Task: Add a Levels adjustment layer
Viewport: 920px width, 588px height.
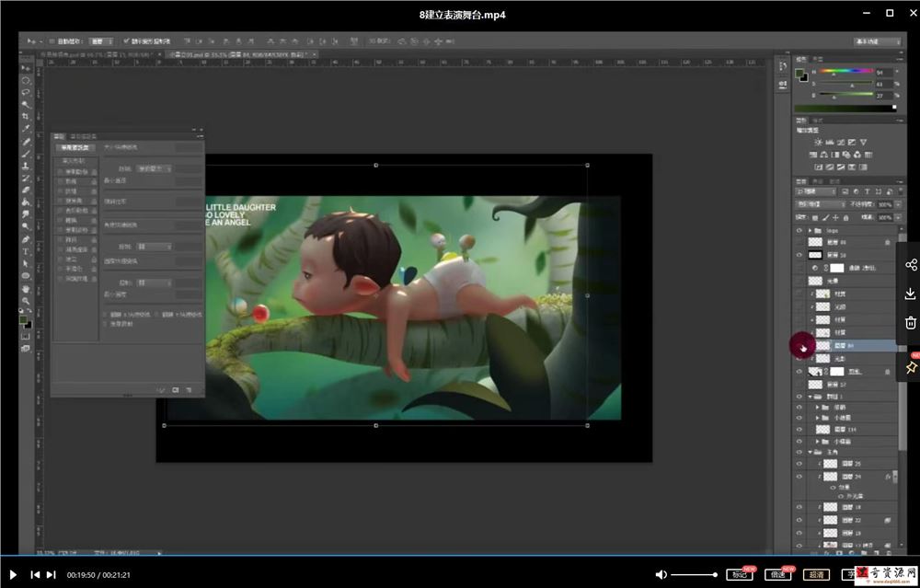Action: coord(830,142)
